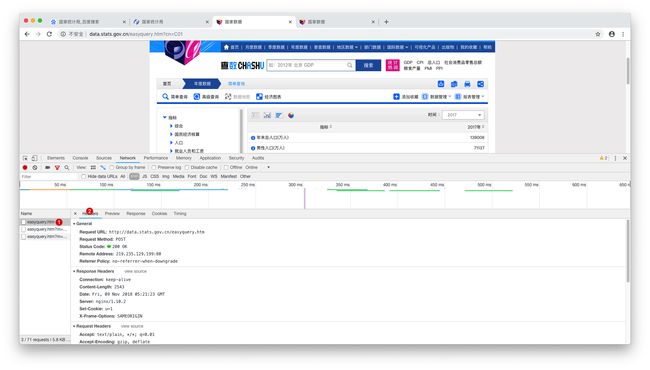Open the Console panel tab
Viewport: 650px width, 370px height.
pos(80,158)
